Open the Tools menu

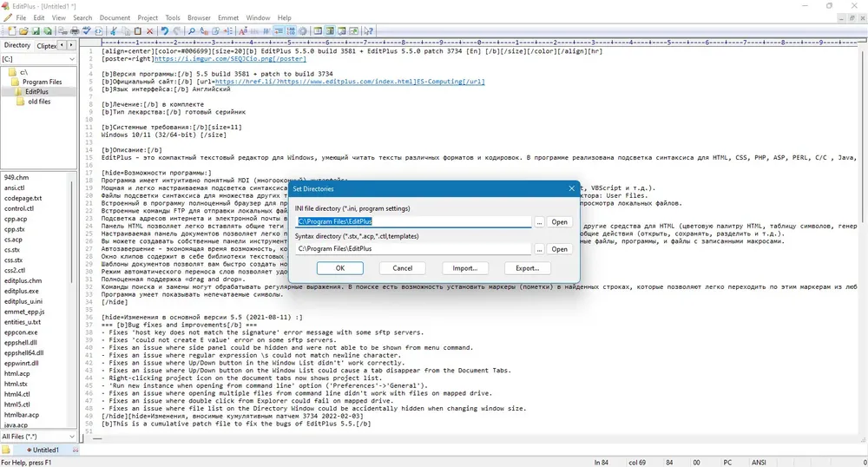pyautogui.click(x=173, y=17)
